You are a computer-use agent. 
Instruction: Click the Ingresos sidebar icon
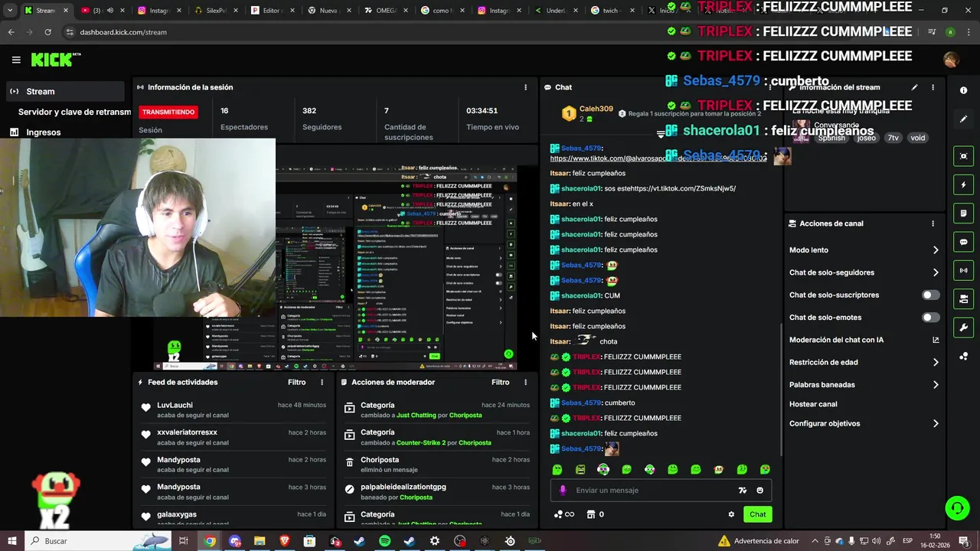pos(14,132)
